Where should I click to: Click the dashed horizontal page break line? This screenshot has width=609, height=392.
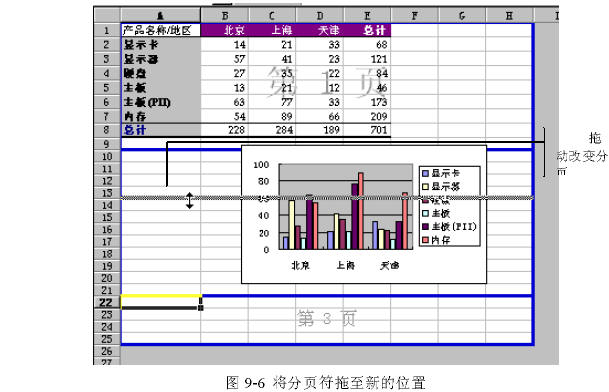point(327,198)
